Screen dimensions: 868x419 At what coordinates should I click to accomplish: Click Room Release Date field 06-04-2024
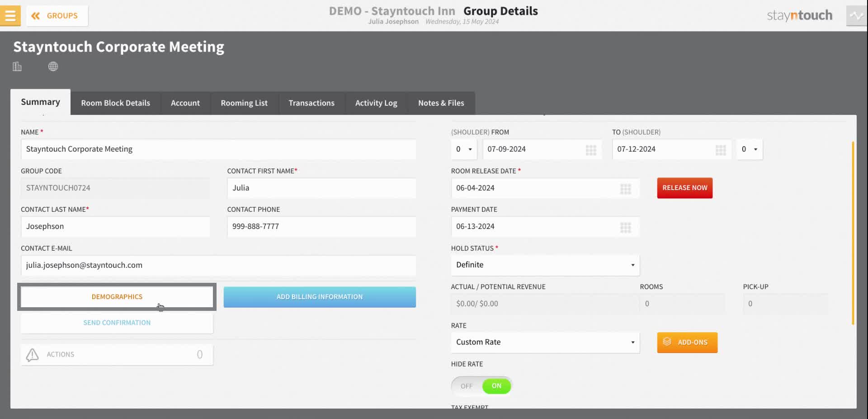tap(545, 188)
